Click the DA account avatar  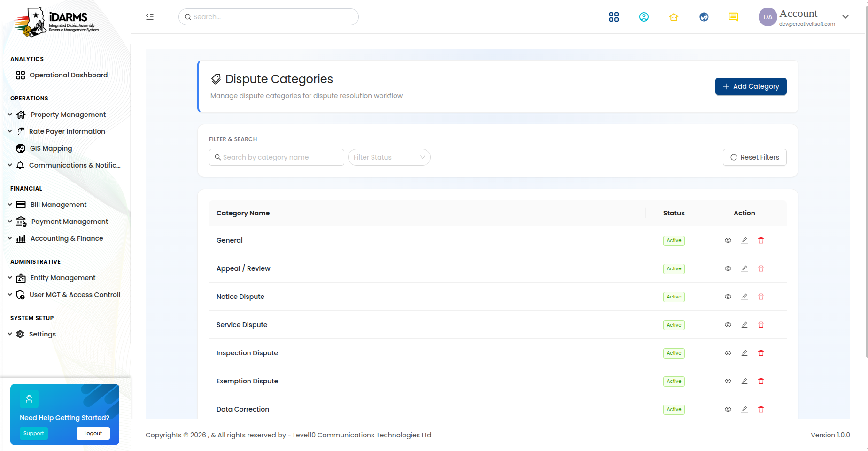[768, 17]
